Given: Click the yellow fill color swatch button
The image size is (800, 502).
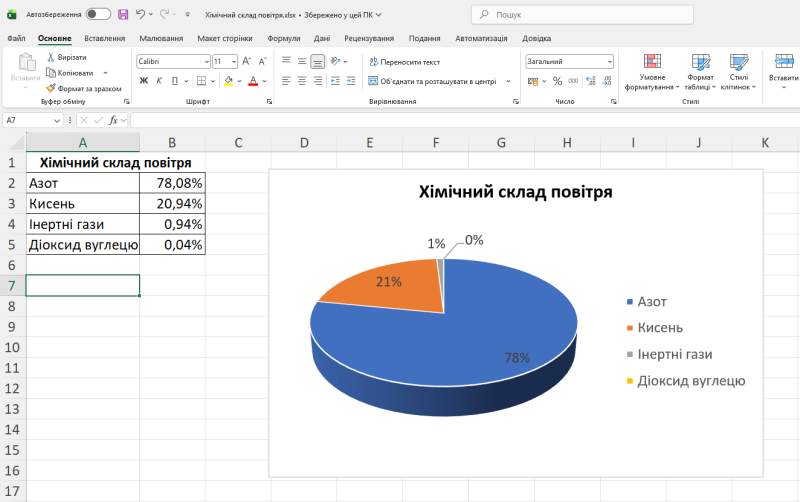Looking at the screenshot, I should coord(228,81).
